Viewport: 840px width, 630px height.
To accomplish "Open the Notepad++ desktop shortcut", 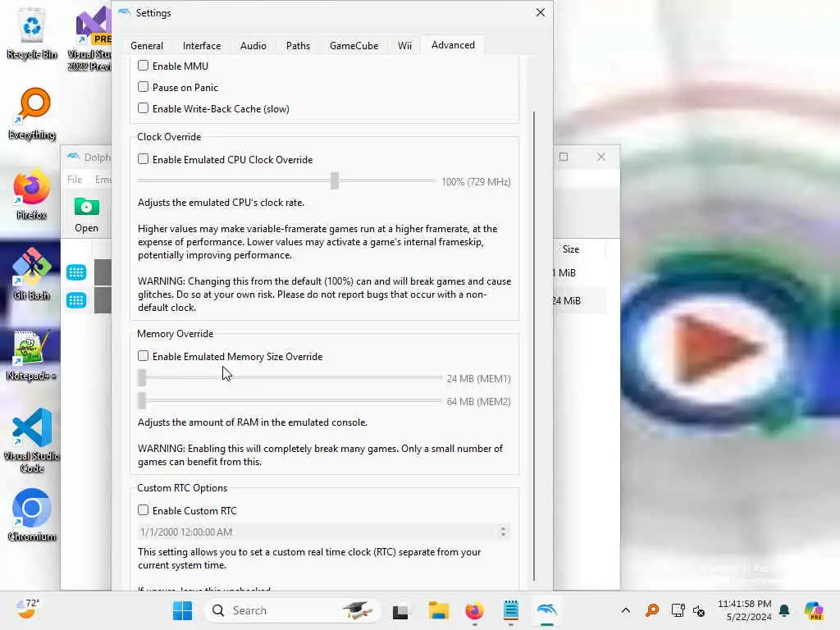I will [32, 354].
